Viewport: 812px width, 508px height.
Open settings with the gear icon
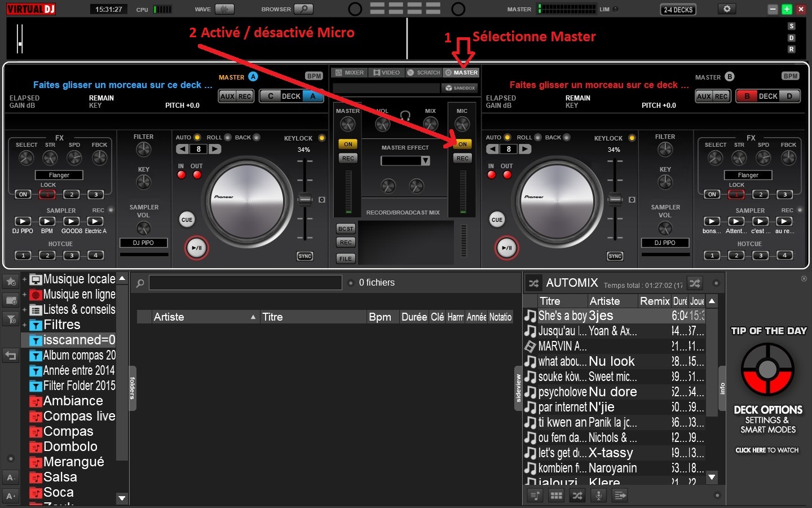727,9
